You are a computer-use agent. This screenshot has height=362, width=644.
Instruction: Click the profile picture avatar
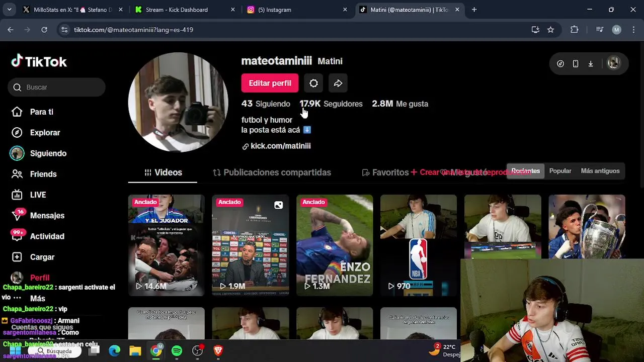[x=178, y=102]
